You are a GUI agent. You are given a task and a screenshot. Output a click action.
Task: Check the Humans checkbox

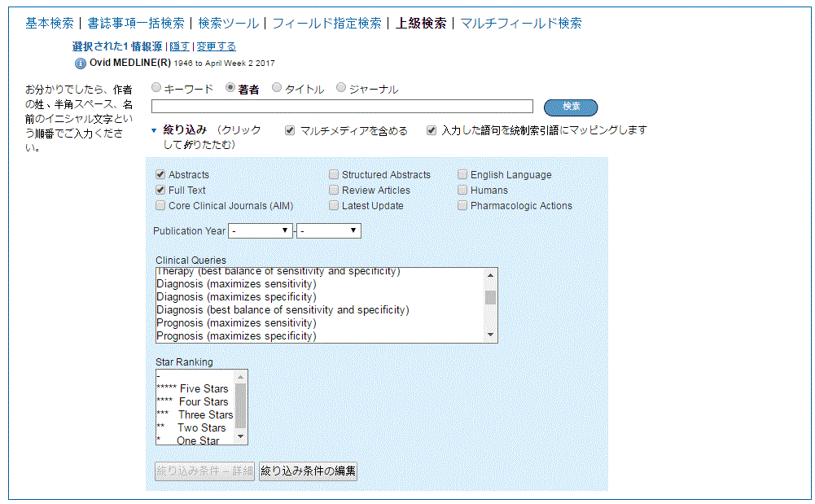click(x=462, y=191)
